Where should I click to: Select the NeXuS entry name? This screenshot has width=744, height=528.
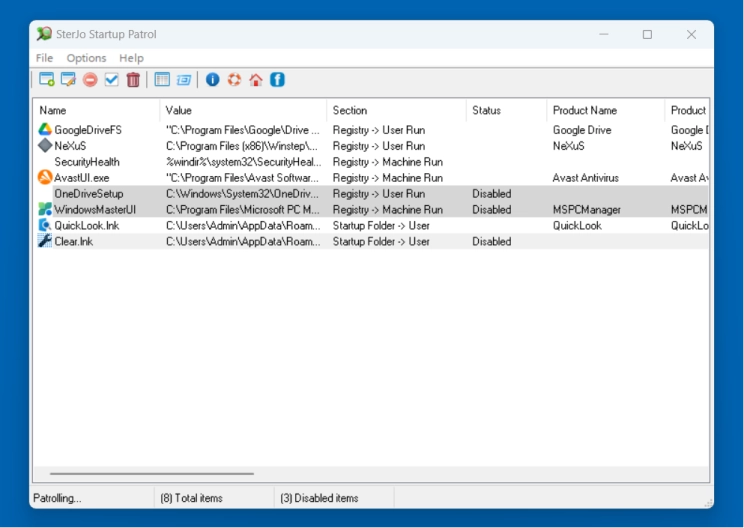(x=70, y=146)
